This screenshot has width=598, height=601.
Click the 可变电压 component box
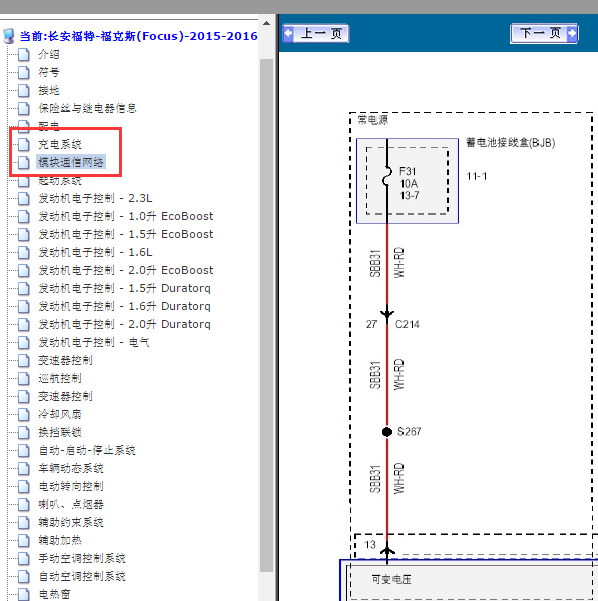[x=468, y=580]
